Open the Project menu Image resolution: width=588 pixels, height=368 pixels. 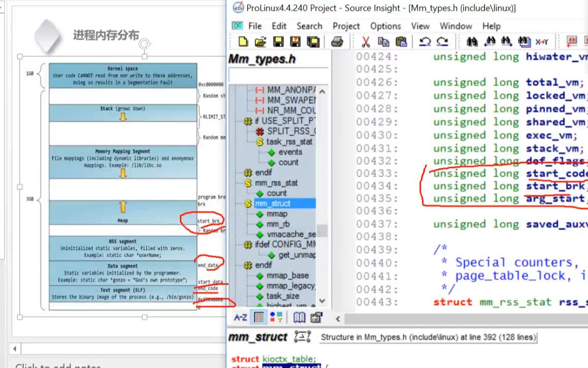(346, 26)
